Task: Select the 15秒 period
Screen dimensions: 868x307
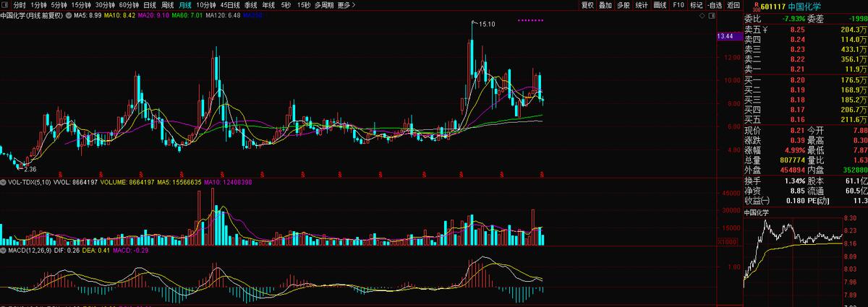Action: point(305,4)
